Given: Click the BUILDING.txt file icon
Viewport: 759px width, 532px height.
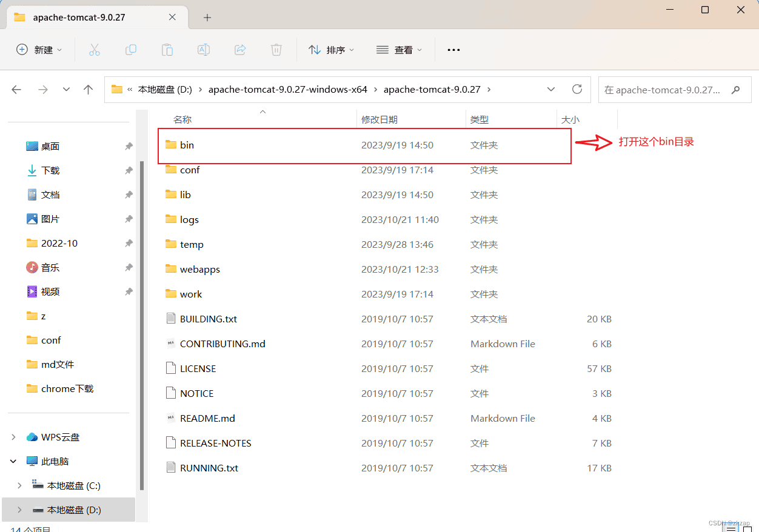Looking at the screenshot, I should [x=171, y=319].
